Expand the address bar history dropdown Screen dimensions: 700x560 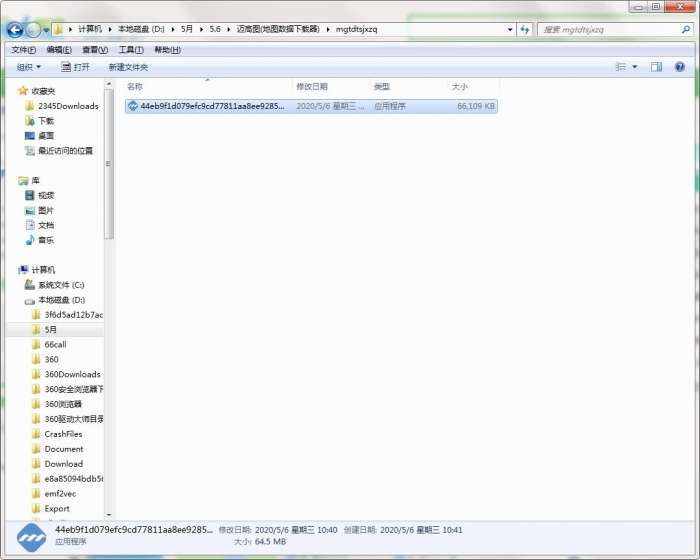tap(510, 29)
